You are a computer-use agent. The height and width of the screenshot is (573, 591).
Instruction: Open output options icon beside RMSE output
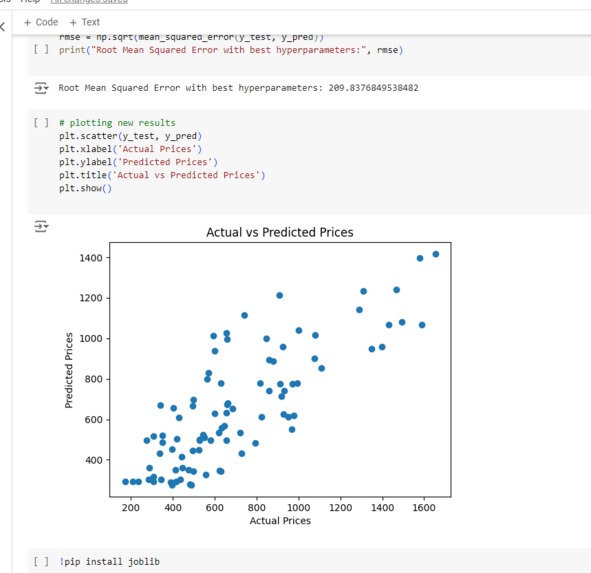[41, 88]
